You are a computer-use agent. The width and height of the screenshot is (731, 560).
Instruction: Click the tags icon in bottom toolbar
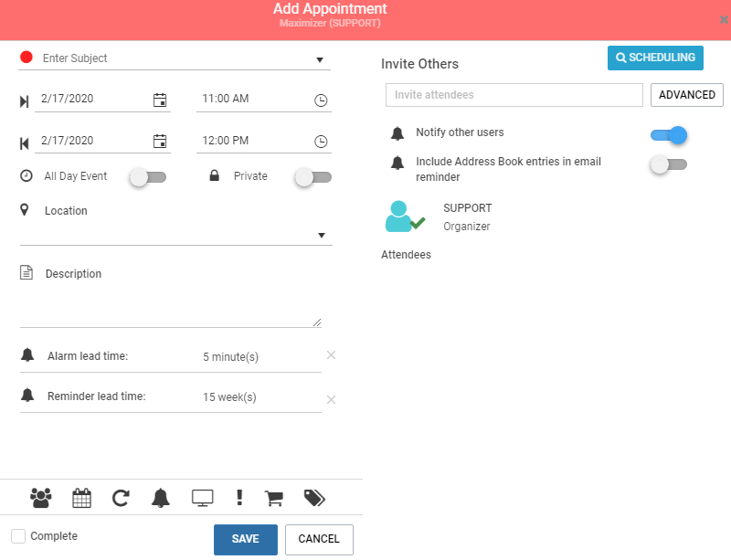point(314,498)
